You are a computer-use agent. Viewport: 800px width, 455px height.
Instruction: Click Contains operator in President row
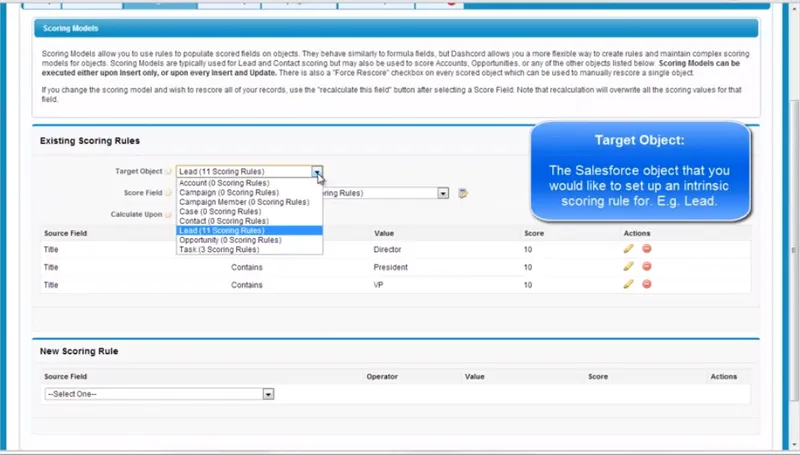(246, 267)
